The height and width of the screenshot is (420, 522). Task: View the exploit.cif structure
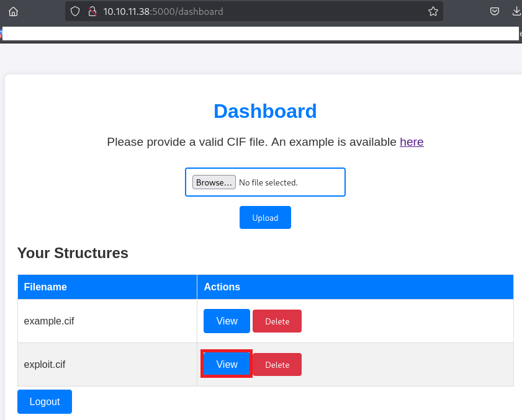click(227, 364)
